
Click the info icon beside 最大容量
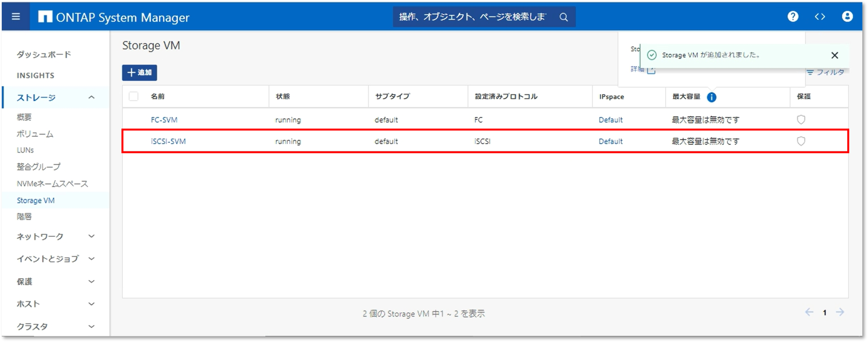coord(711,97)
